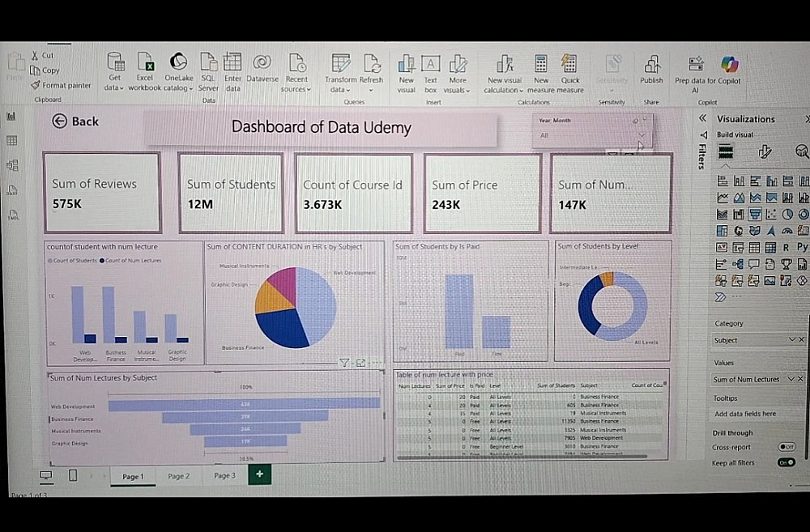Remove Subject field from Category

[802, 339]
